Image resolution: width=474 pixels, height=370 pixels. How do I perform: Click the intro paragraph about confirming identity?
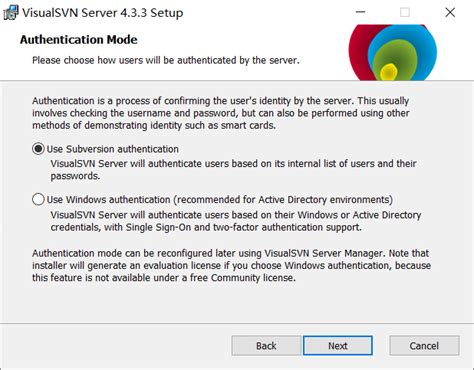(221, 113)
